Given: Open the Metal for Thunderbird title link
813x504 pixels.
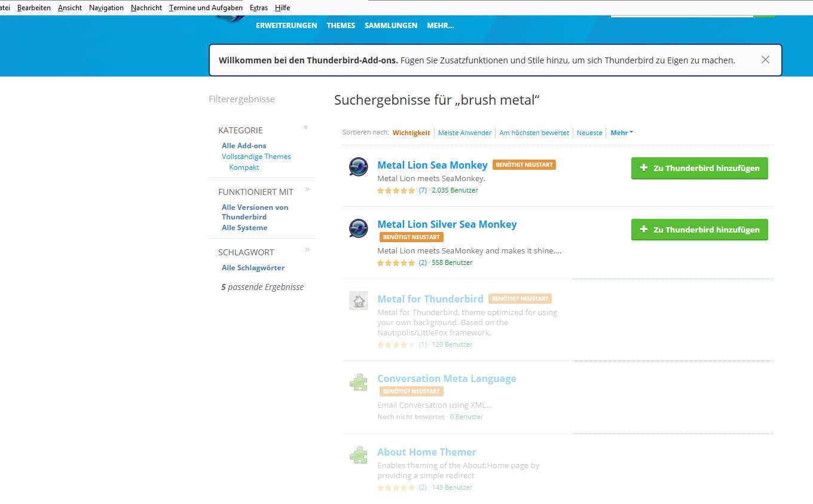Looking at the screenshot, I should point(430,299).
